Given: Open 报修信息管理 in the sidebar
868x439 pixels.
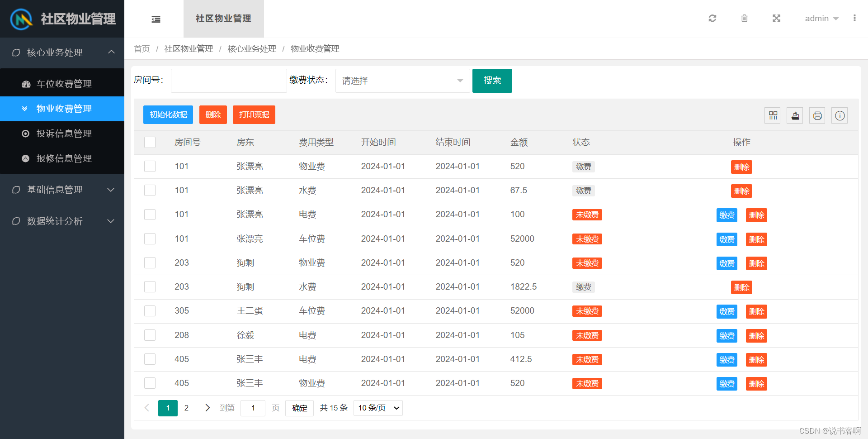Looking at the screenshot, I should 62,158.
